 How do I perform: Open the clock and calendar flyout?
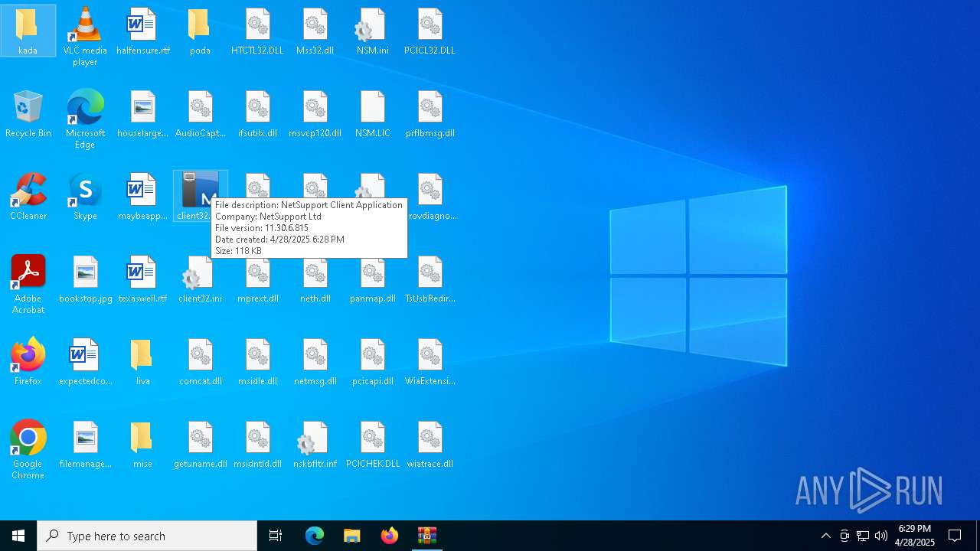pos(915,536)
